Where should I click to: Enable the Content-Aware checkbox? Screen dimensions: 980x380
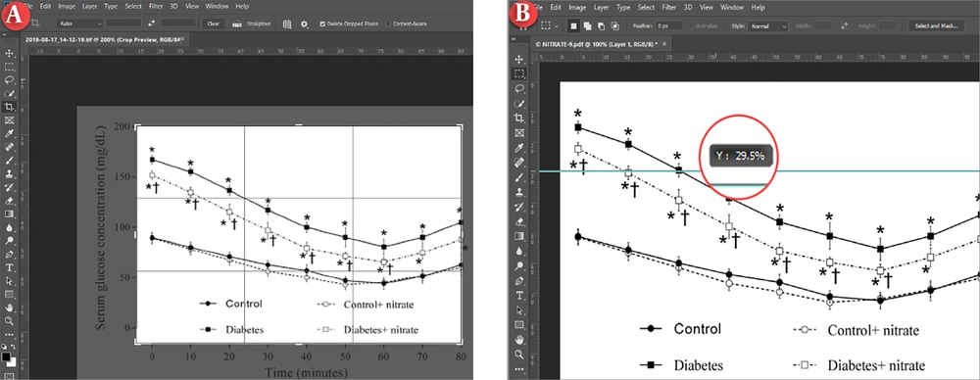(x=388, y=24)
